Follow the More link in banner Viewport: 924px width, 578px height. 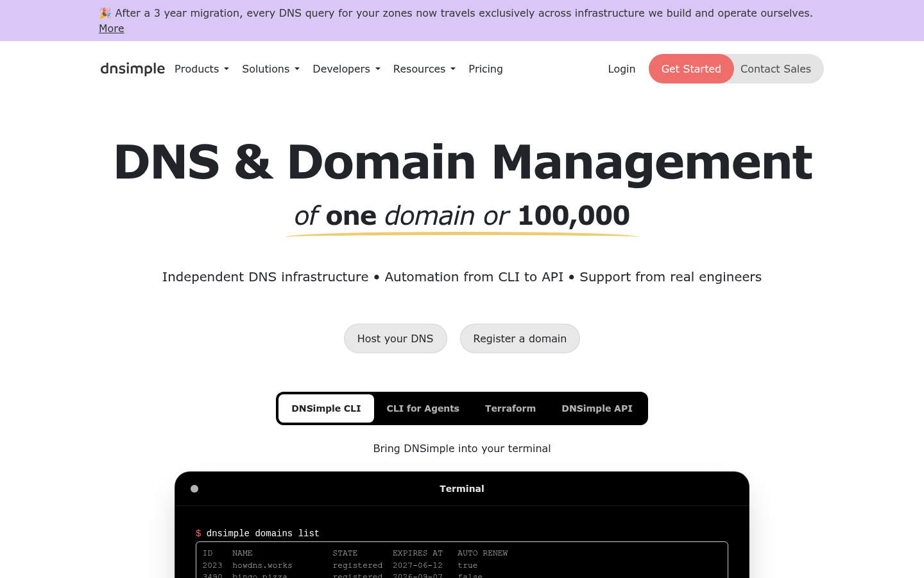tap(112, 28)
